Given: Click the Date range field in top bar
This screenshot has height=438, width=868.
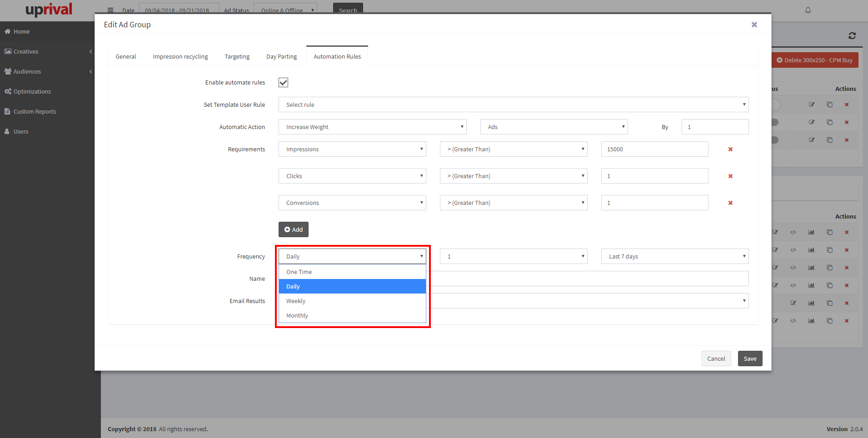Looking at the screenshot, I should [x=179, y=9].
